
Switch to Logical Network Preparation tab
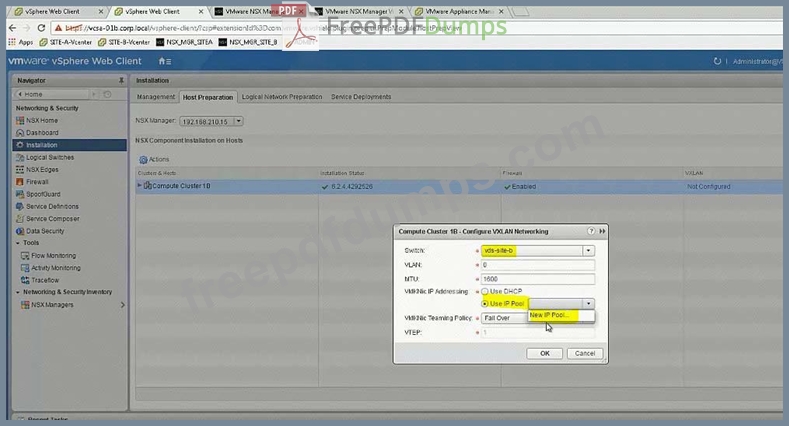click(x=282, y=97)
